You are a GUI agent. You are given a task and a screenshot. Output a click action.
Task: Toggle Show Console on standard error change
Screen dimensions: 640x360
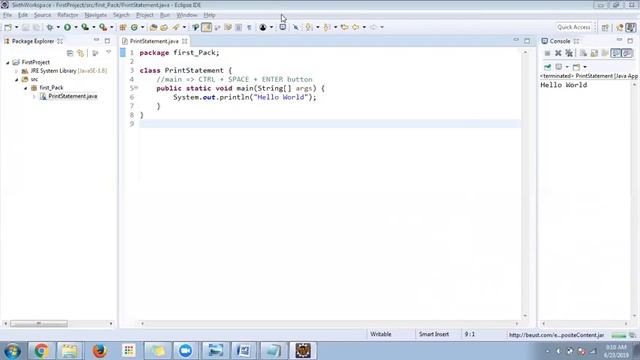[x=627, y=53]
